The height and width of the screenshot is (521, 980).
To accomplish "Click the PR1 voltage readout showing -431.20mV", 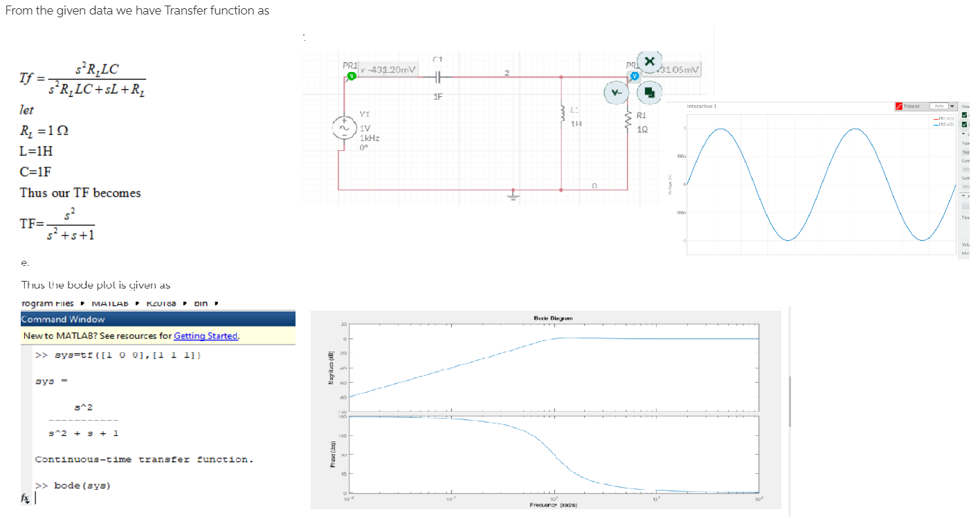I will [386, 69].
